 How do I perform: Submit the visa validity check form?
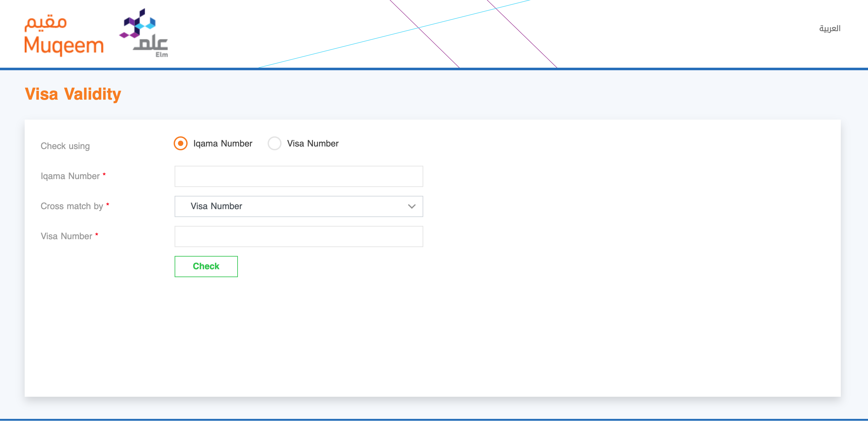click(x=205, y=266)
